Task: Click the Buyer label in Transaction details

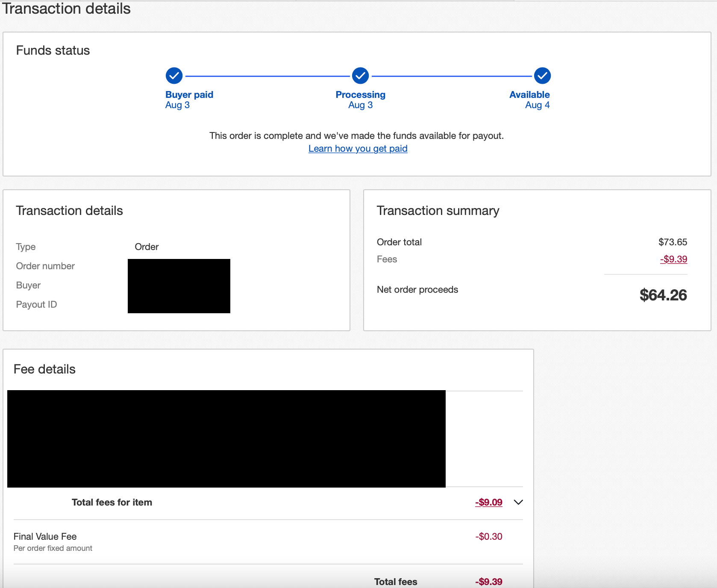Action: [28, 285]
